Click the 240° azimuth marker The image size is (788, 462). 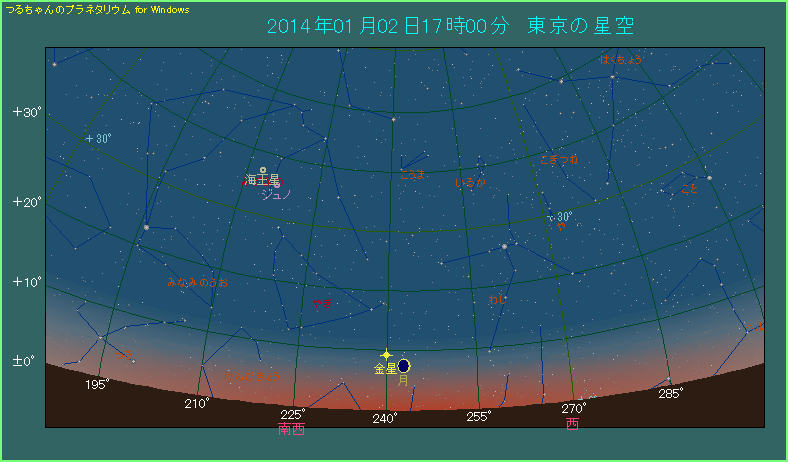(385, 418)
